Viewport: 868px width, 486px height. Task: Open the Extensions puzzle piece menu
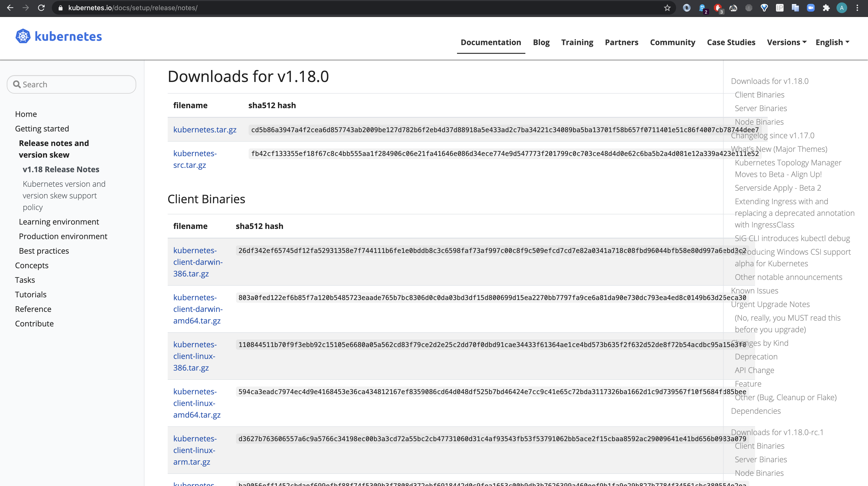(x=826, y=8)
